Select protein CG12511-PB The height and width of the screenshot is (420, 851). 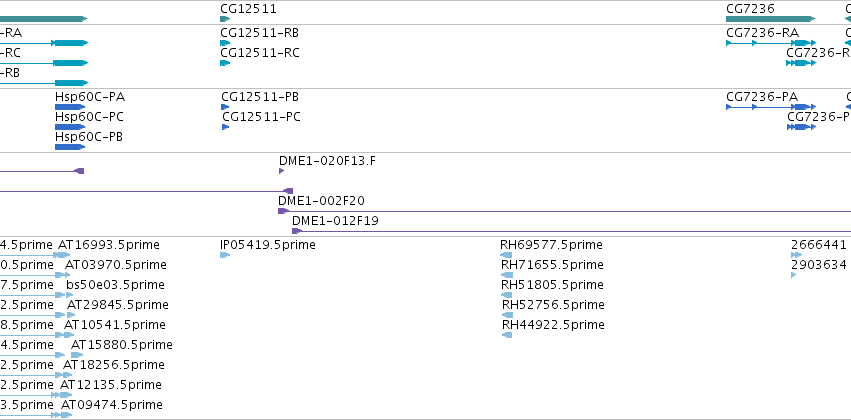coord(260,97)
